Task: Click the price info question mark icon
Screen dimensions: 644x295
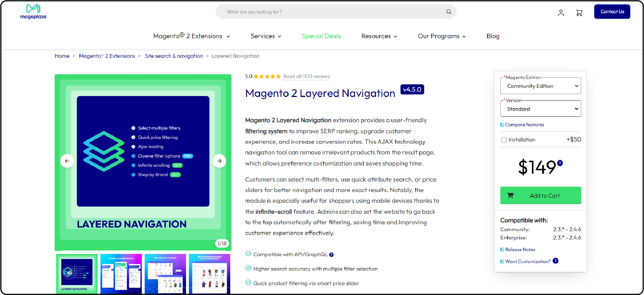Action: tap(560, 163)
